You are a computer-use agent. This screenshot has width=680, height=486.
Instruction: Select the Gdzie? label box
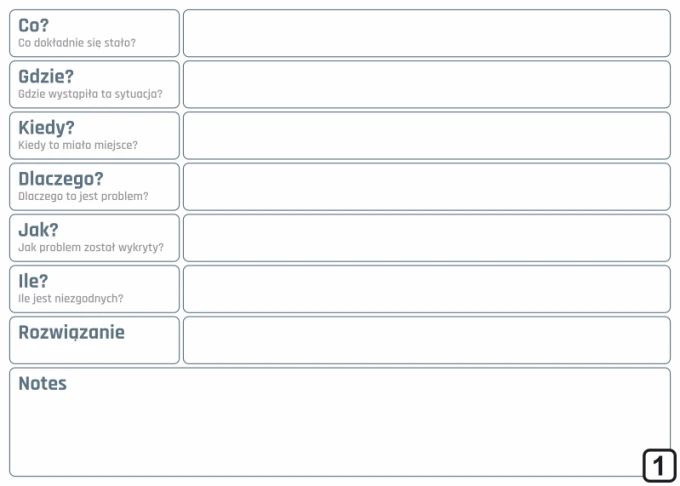(94, 84)
